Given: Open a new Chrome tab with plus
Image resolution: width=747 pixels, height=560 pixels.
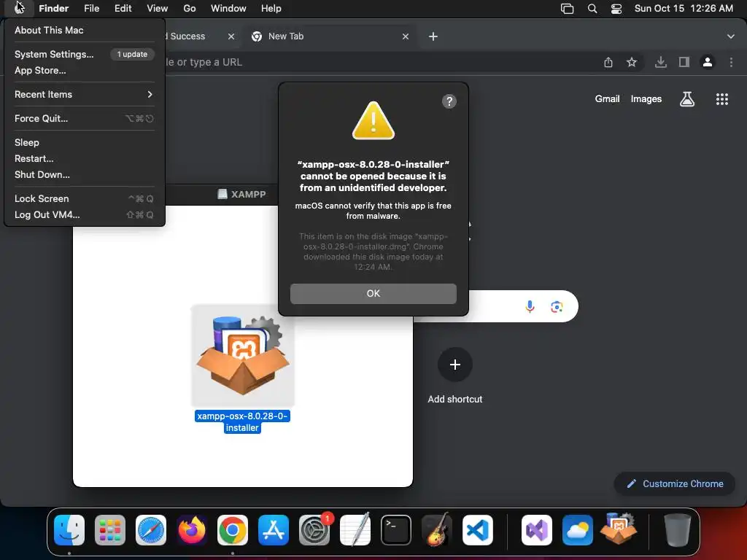Looking at the screenshot, I should (433, 36).
